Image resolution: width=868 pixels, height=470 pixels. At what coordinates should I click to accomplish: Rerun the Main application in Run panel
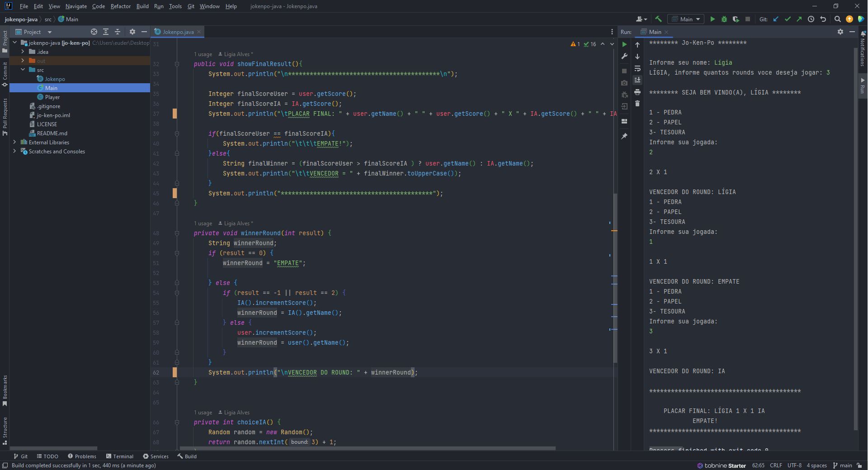[x=624, y=44]
